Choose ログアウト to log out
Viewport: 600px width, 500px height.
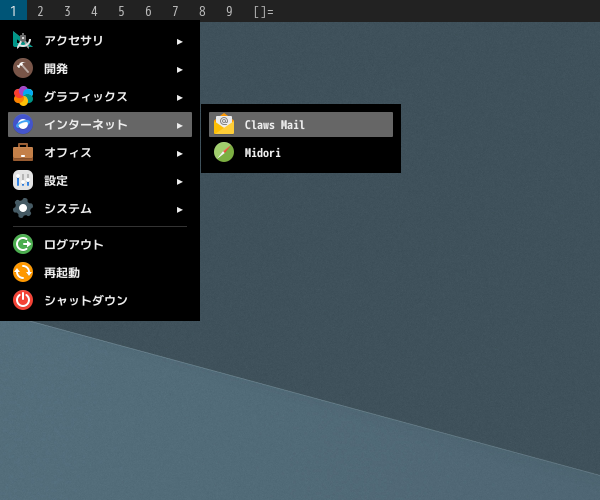100,244
